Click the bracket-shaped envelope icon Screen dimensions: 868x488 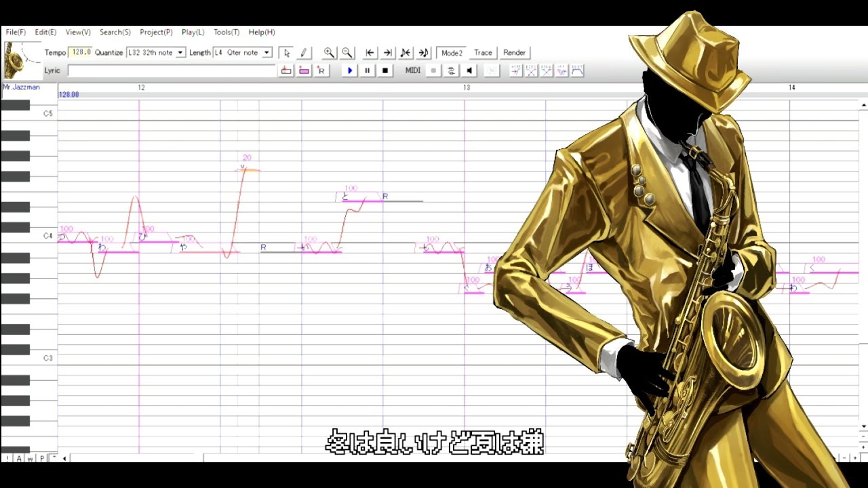(x=578, y=70)
